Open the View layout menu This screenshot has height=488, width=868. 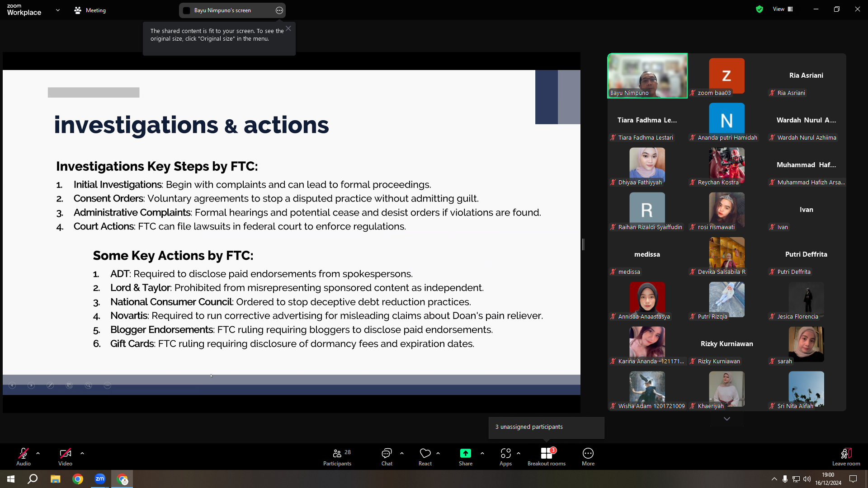783,9
